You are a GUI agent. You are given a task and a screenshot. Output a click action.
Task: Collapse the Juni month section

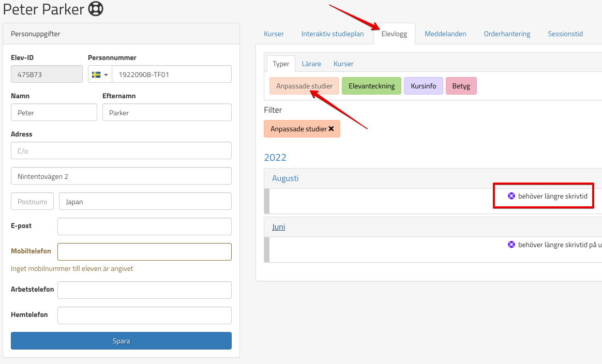[x=279, y=227]
